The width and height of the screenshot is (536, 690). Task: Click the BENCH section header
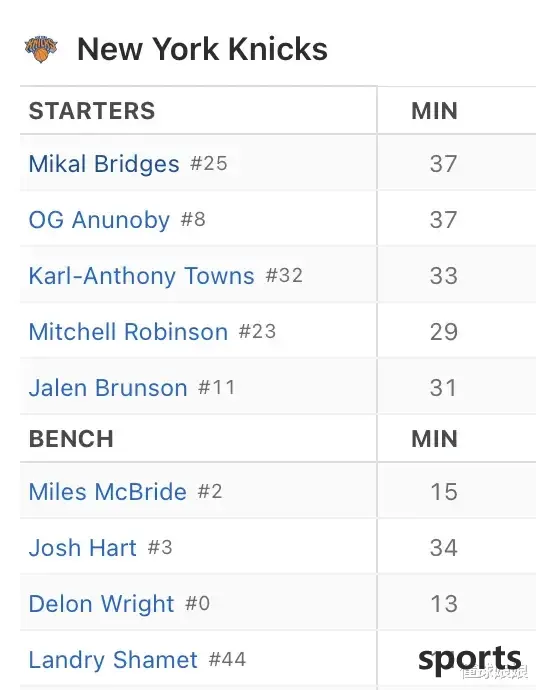71,439
